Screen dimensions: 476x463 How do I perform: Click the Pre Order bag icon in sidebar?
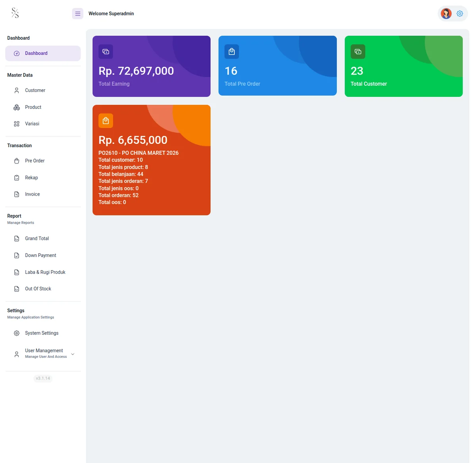(x=17, y=161)
